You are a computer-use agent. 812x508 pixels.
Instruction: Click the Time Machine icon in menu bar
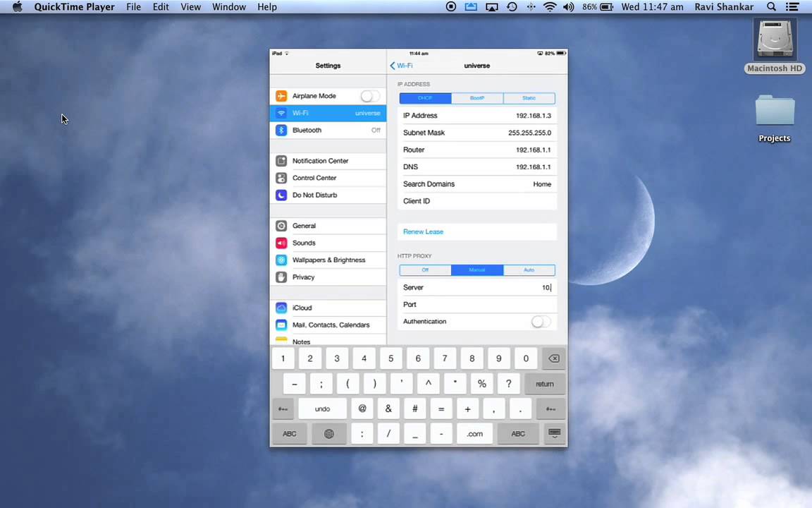pyautogui.click(x=512, y=7)
